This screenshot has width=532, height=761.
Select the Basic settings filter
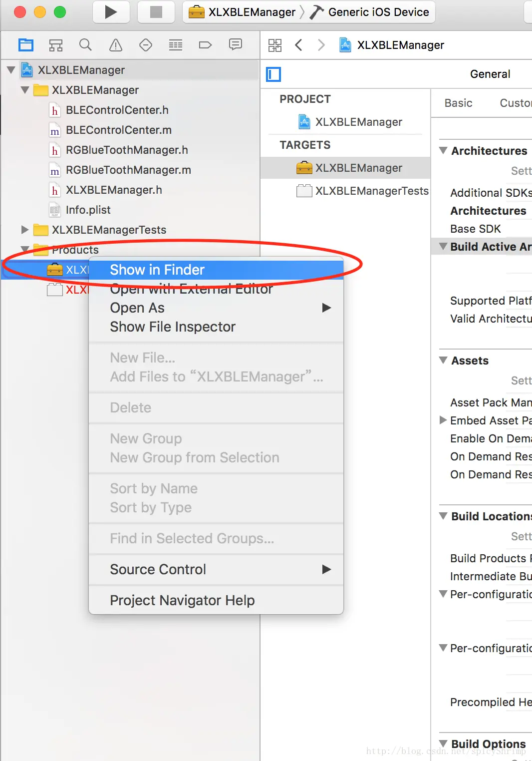click(458, 103)
